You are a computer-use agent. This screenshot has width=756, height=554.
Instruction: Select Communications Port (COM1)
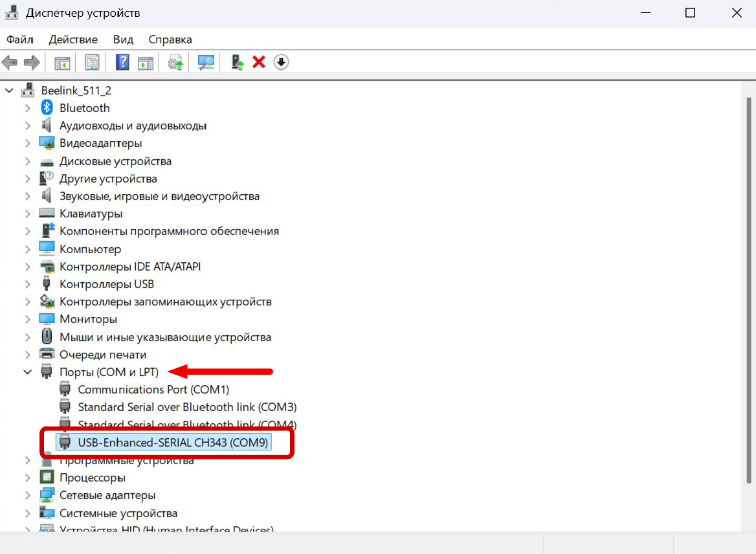[x=153, y=389]
